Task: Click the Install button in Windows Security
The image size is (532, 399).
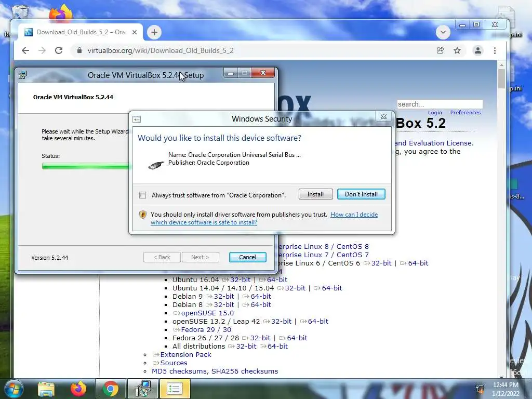Action: pos(315,194)
